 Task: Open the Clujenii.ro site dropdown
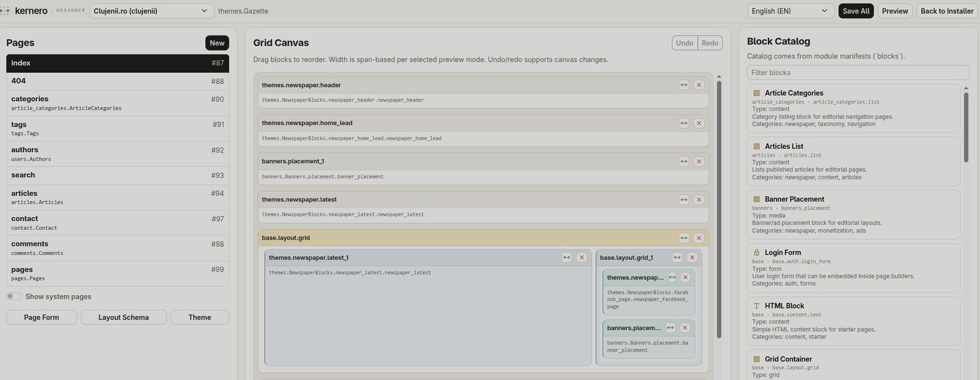click(x=152, y=11)
